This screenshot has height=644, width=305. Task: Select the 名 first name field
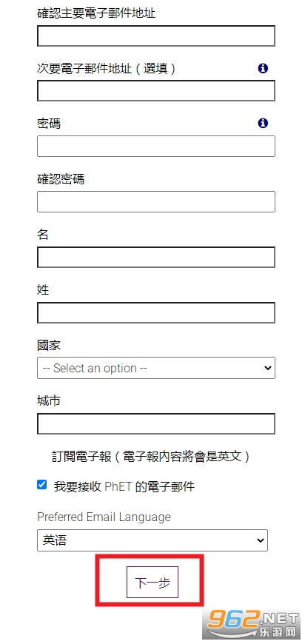(156, 257)
